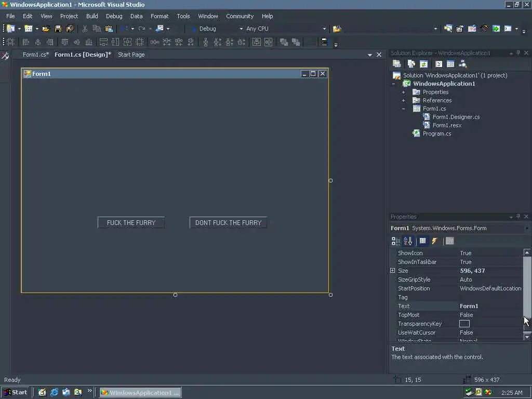Pin the Properties panel

pos(518,217)
